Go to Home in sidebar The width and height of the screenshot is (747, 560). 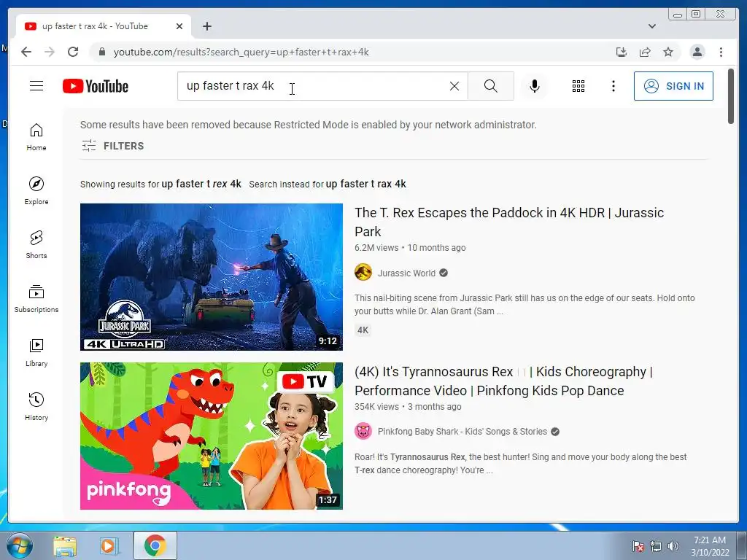click(x=36, y=137)
